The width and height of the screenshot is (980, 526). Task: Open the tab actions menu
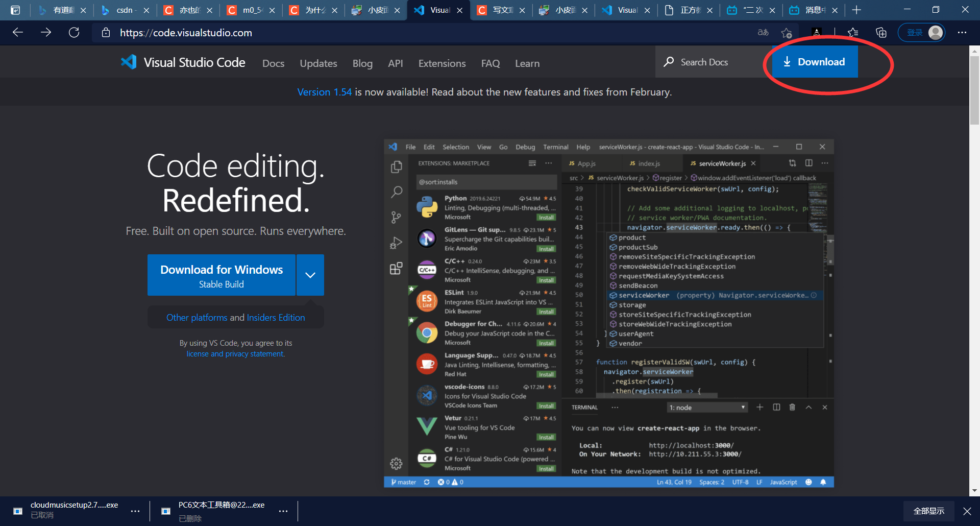[x=15, y=10]
